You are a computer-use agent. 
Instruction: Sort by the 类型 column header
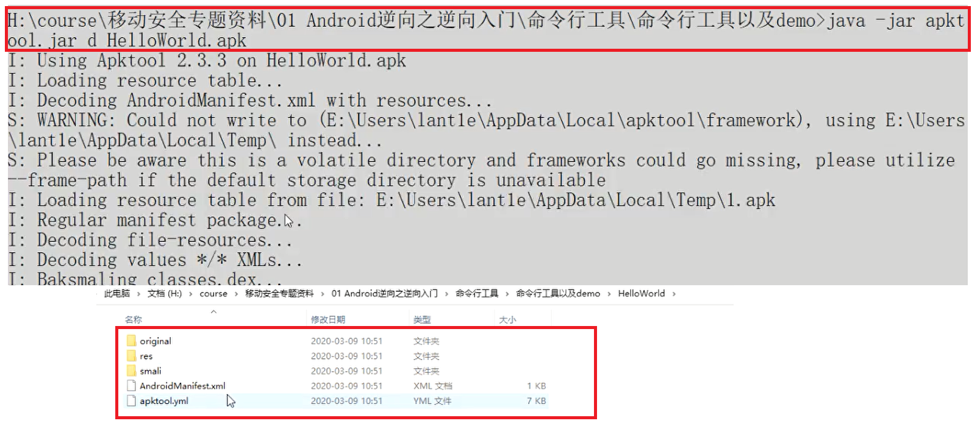pos(422,319)
